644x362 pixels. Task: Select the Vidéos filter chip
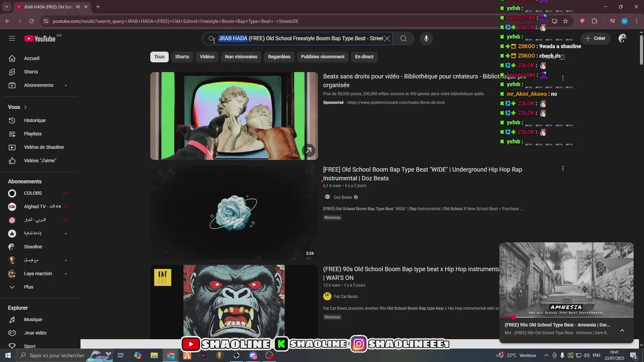click(207, 57)
